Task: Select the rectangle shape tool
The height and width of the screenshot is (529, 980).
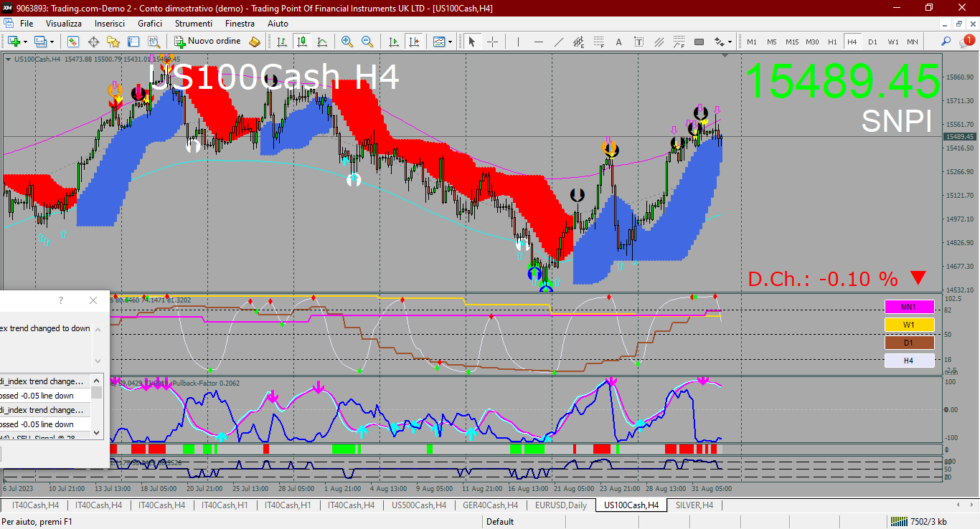Action: (699, 42)
